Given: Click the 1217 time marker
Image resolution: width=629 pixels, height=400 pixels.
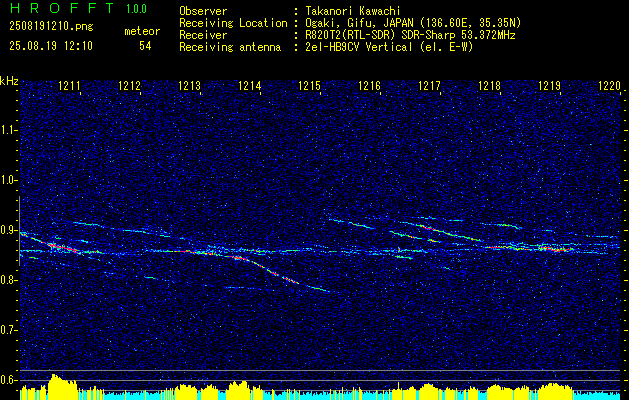Looking at the screenshot, I should 429,86.
